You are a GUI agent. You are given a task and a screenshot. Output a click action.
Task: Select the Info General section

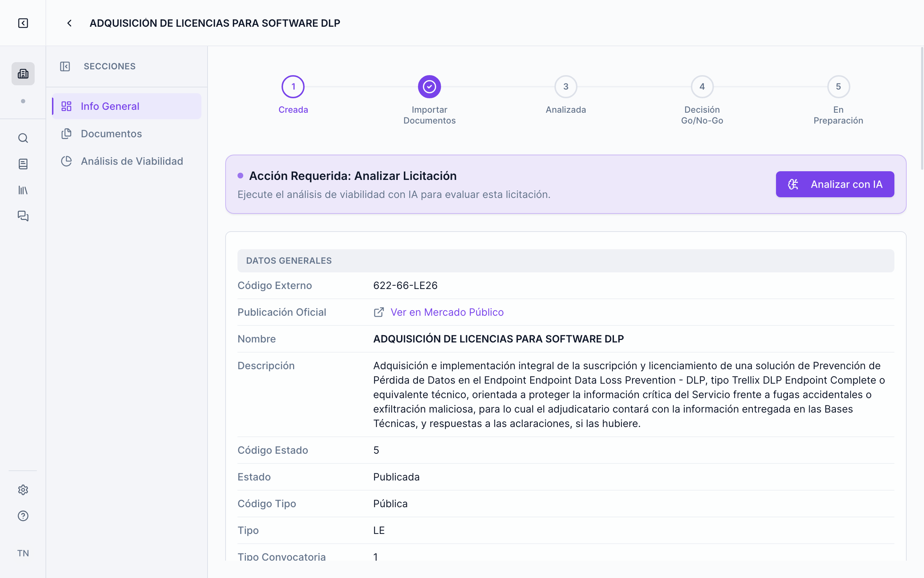(x=127, y=106)
